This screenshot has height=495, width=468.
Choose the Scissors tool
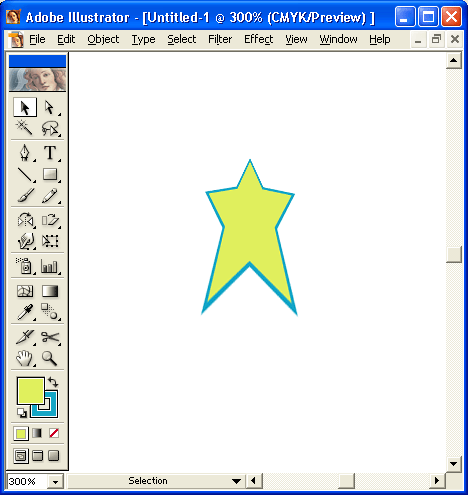[x=50, y=337]
